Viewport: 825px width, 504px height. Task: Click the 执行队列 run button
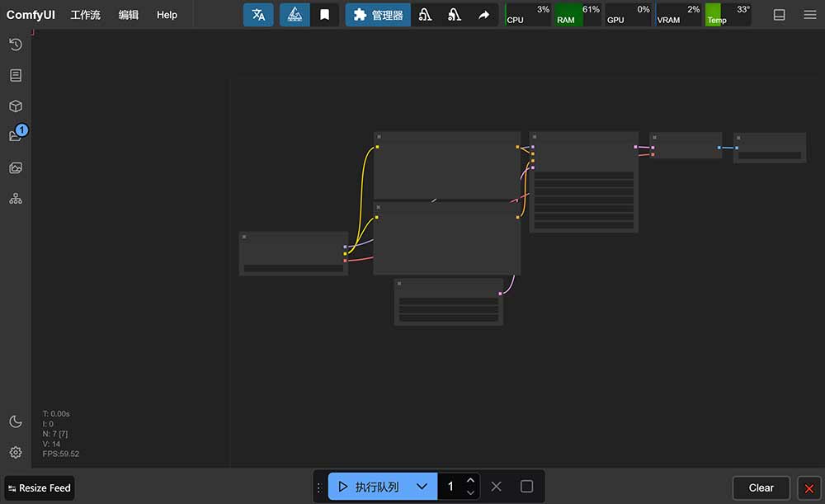pos(368,487)
